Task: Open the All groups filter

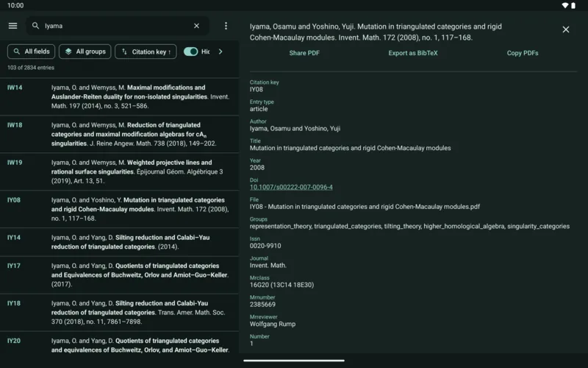Action: pyautogui.click(x=85, y=52)
